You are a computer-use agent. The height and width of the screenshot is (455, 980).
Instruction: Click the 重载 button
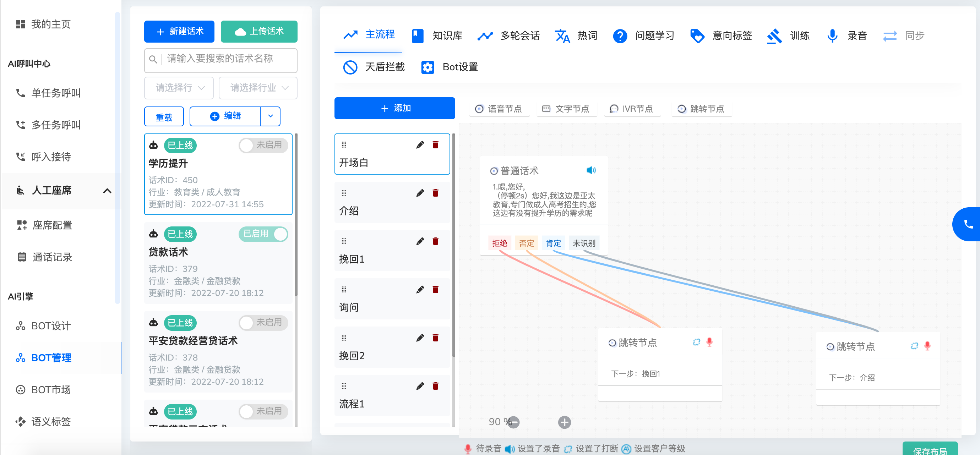[x=164, y=117]
